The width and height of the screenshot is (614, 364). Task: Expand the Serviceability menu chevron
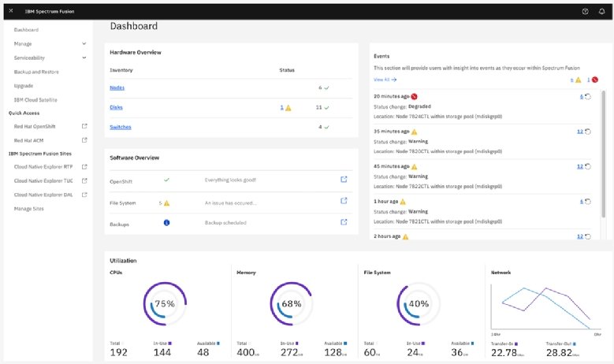[84, 58]
